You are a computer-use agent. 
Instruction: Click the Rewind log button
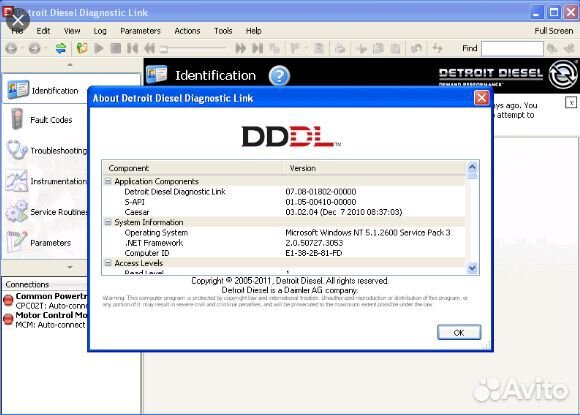149,48
